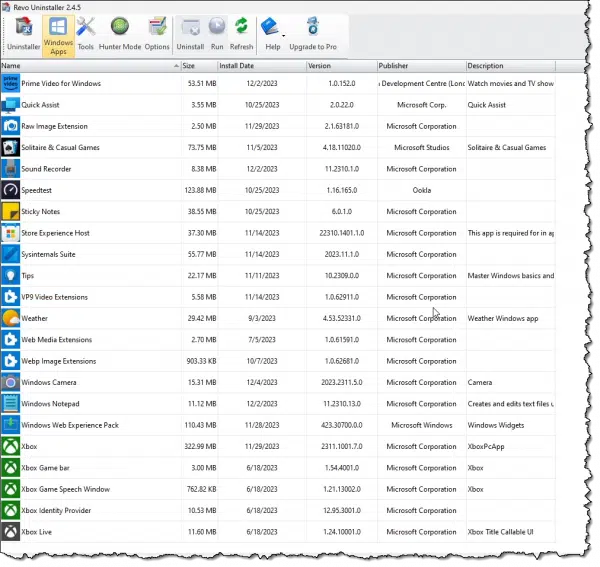Image resolution: width=600 pixels, height=567 pixels.
Task: Sort the list by Name column header
Action: (x=90, y=66)
